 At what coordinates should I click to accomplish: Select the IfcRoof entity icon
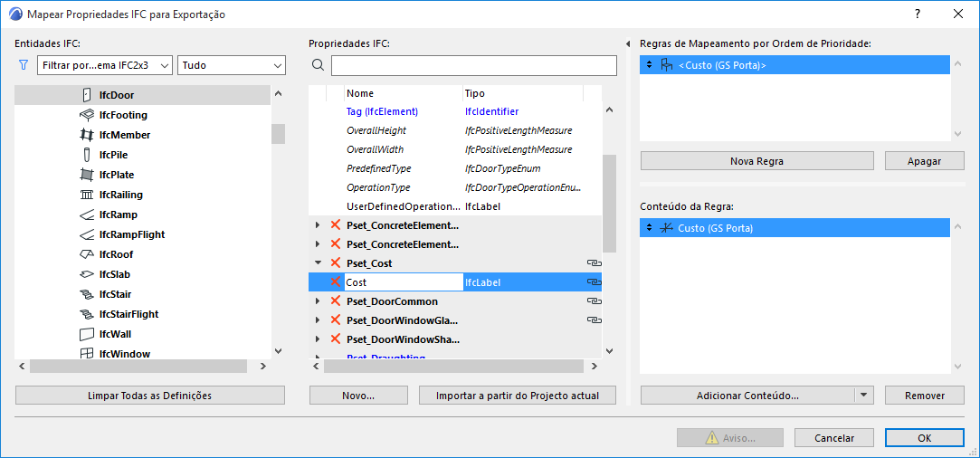tap(86, 254)
